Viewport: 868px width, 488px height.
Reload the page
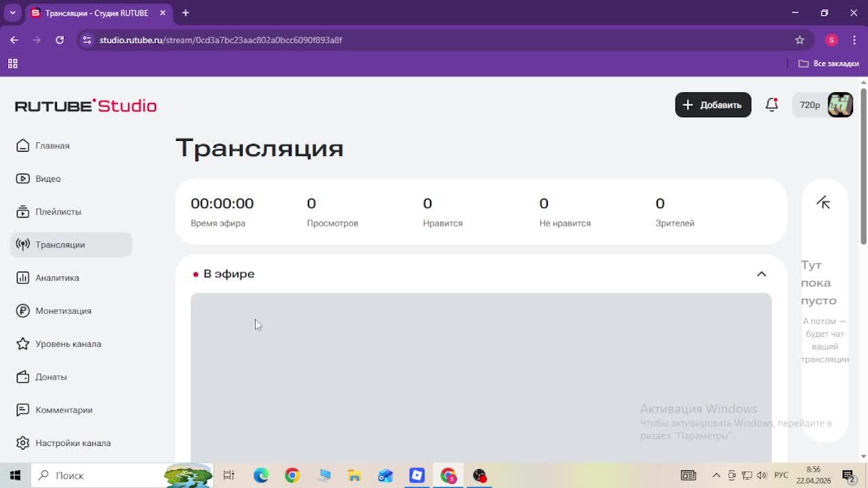[60, 40]
